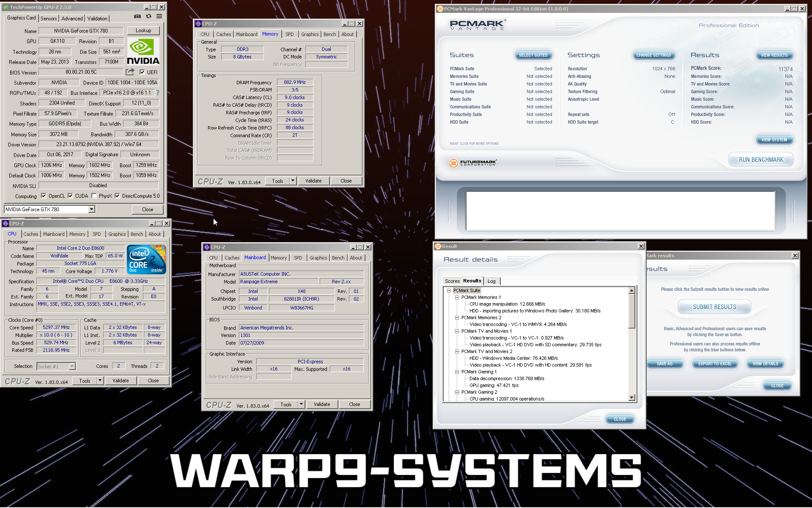Open the Caches tab in CPU-Z CPU window
The image size is (812, 508).
pos(30,234)
